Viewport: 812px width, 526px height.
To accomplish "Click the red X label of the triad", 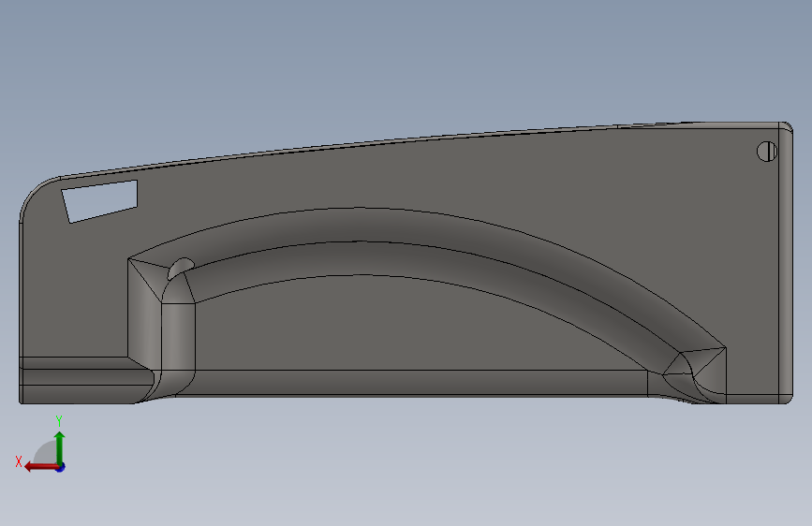I will [x=19, y=461].
